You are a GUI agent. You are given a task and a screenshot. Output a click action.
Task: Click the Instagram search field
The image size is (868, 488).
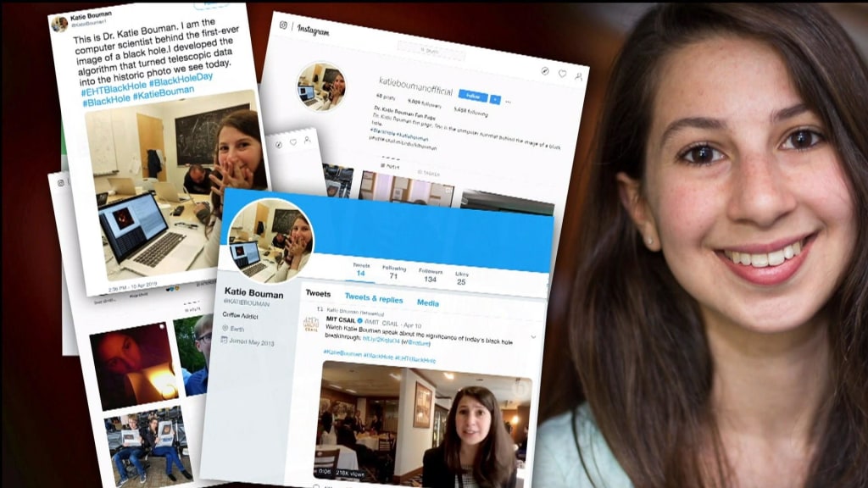click(x=431, y=50)
